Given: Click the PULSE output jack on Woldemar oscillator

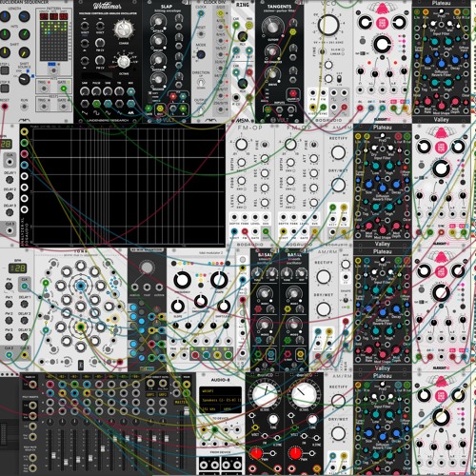Looking at the screenshot, I should point(96,104).
